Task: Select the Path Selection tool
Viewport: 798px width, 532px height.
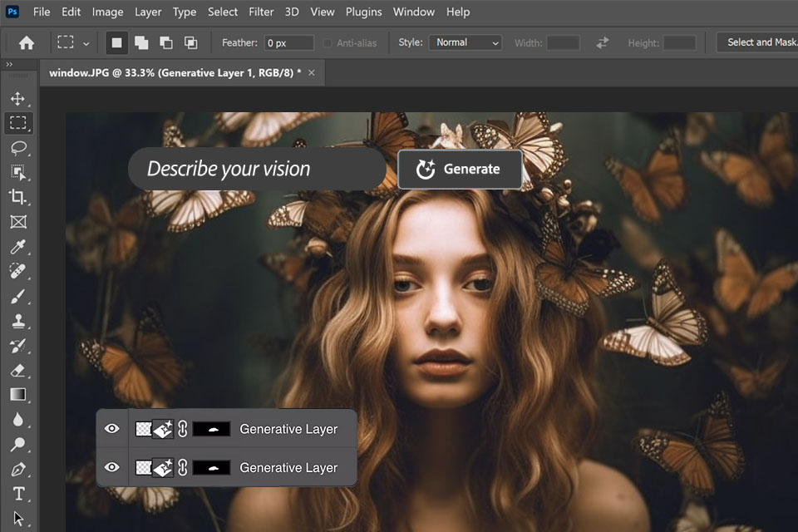Action: pos(18,518)
